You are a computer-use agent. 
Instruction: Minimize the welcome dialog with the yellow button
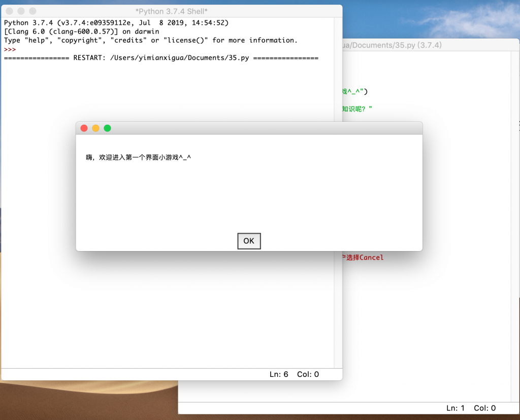(96, 128)
